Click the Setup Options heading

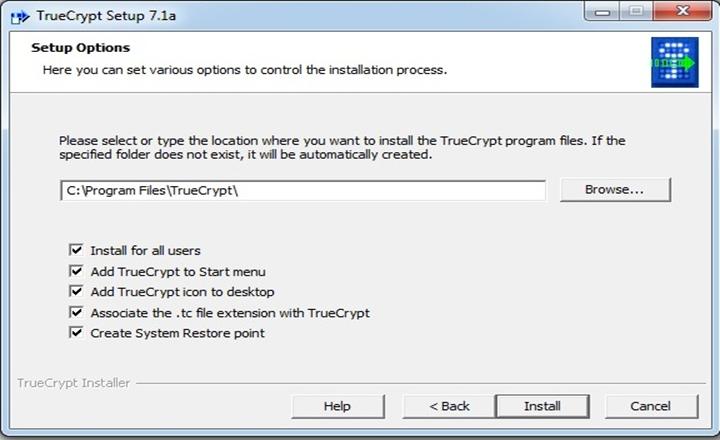click(81, 48)
